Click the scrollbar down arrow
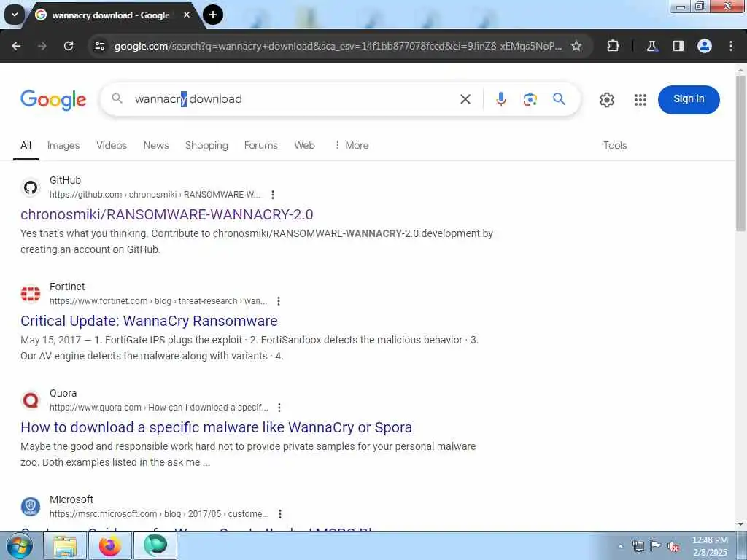 740,524
